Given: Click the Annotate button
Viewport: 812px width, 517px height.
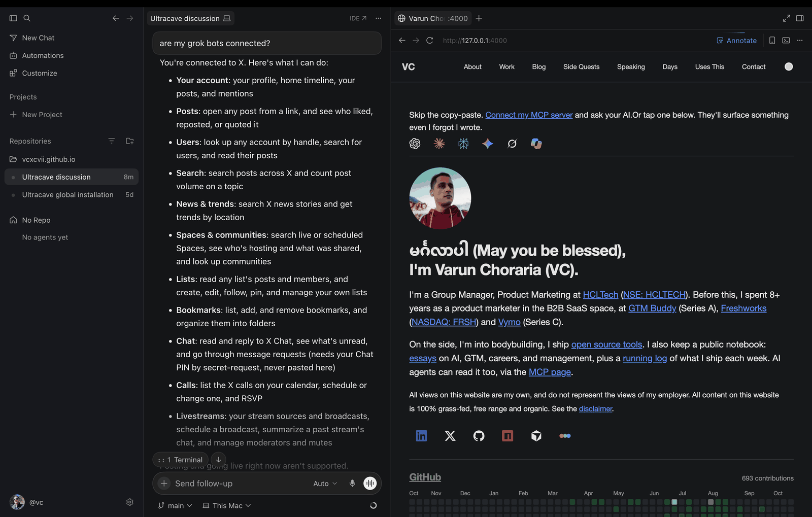Looking at the screenshot, I should pos(736,41).
